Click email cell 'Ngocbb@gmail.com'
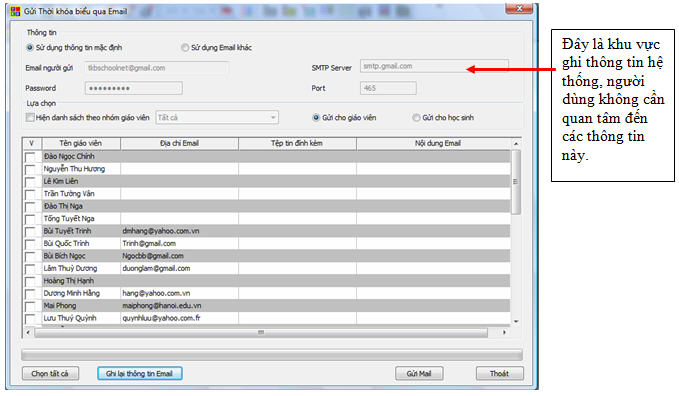 click(x=179, y=256)
